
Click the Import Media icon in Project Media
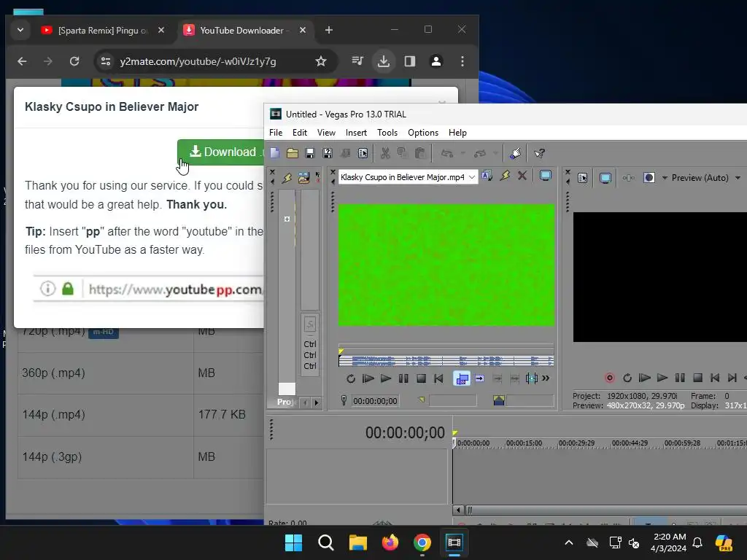tap(304, 178)
